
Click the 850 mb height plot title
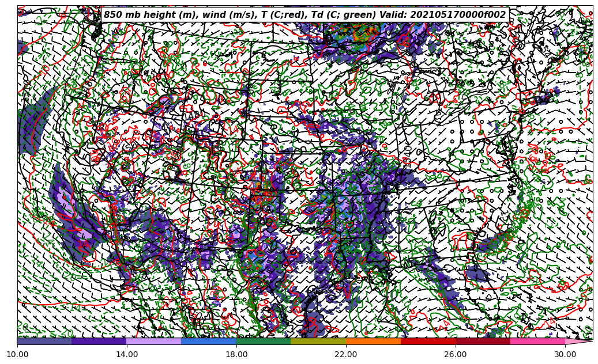305,15
